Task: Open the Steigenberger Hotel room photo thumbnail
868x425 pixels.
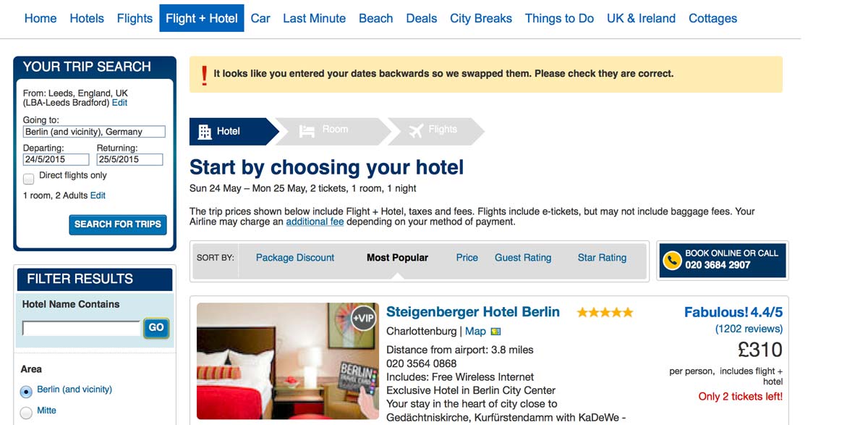Action: click(x=288, y=361)
